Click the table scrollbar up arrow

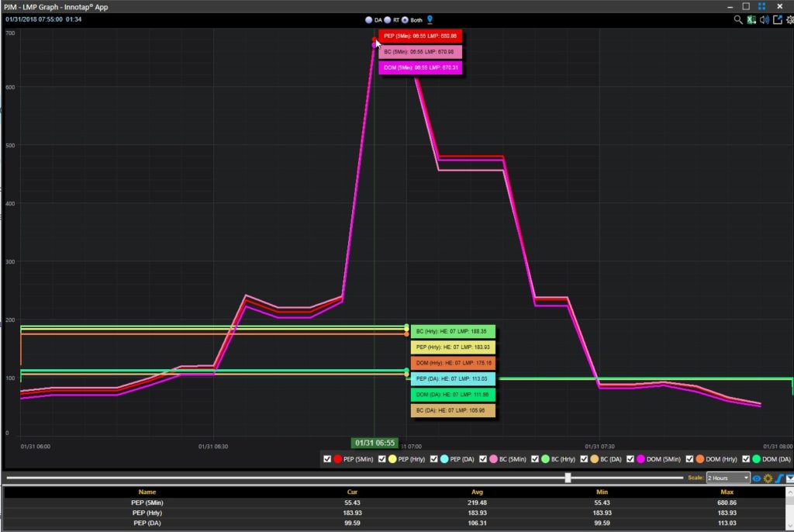[789, 492]
